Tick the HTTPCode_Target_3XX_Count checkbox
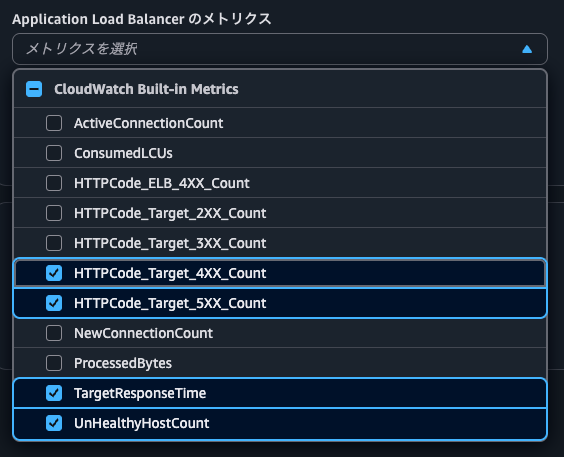Image resolution: width=564 pixels, height=457 pixels. 54,243
